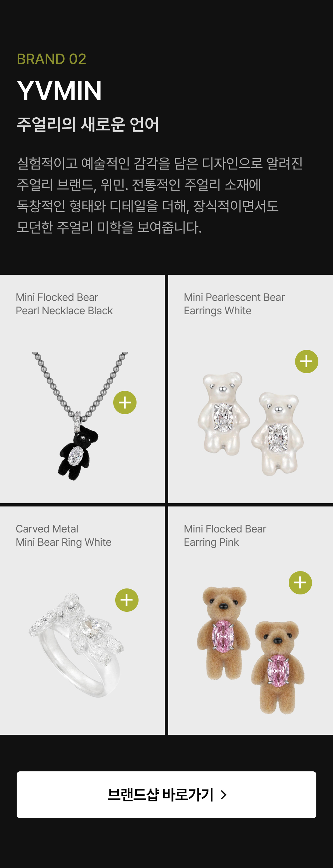The width and height of the screenshot is (333, 868).
Task: Tap plus icon on black bear necklace
Action: [125, 403]
